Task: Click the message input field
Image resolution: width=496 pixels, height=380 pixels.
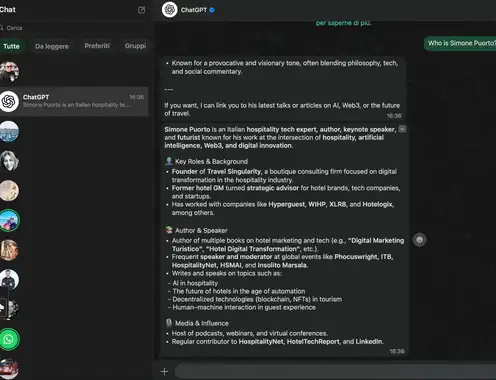Action: click(335, 371)
